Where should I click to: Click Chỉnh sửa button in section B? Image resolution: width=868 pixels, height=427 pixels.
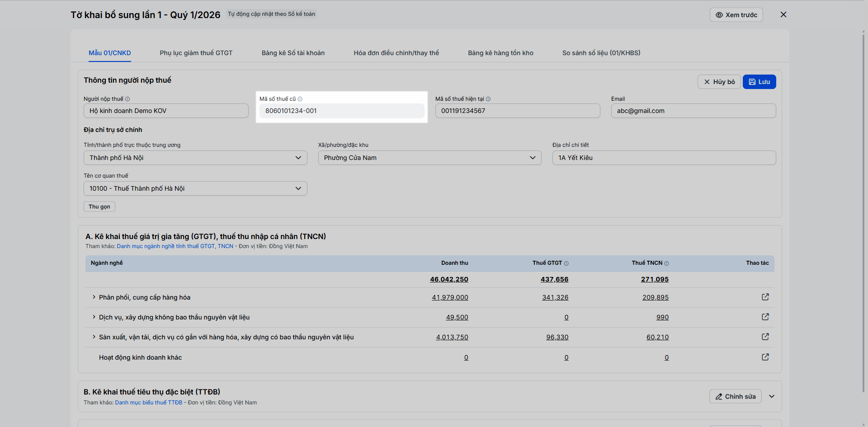point(736,396)
